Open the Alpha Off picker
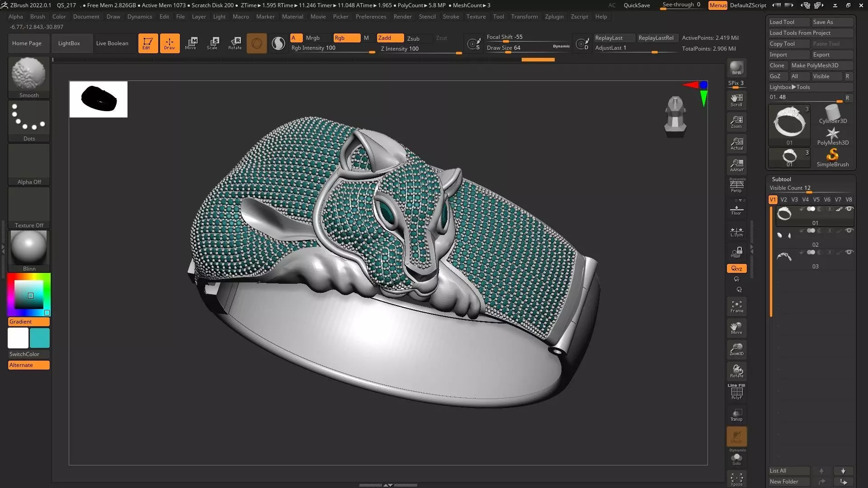The width and height of the screenshot is (868, 488). (29, 164)
